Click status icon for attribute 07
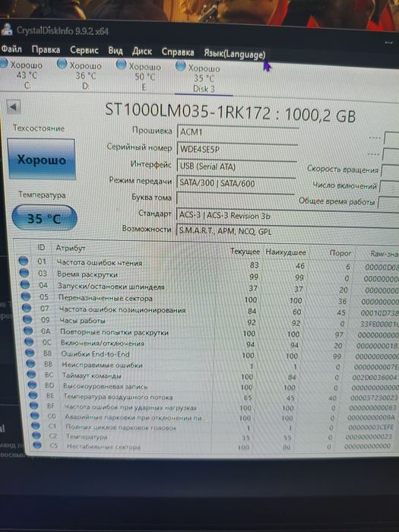The height and width of the screenshot is (532, 399). [x=27, y=308]
